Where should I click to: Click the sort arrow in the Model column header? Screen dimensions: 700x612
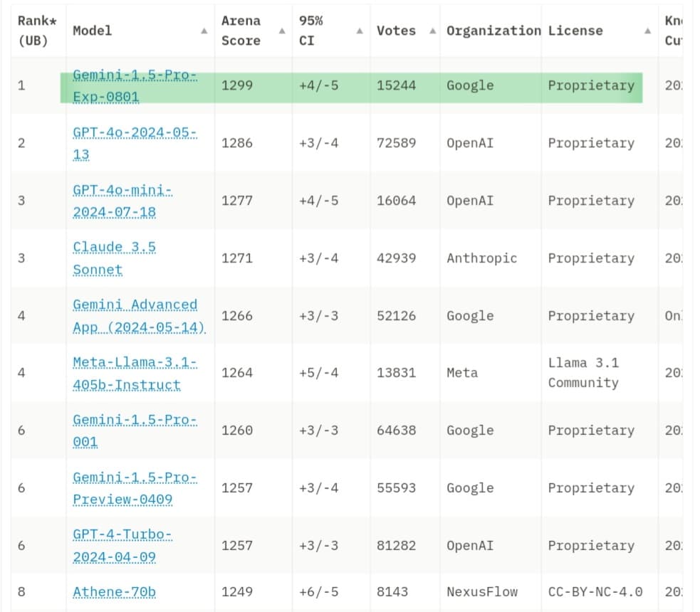[x=204, y=31]
